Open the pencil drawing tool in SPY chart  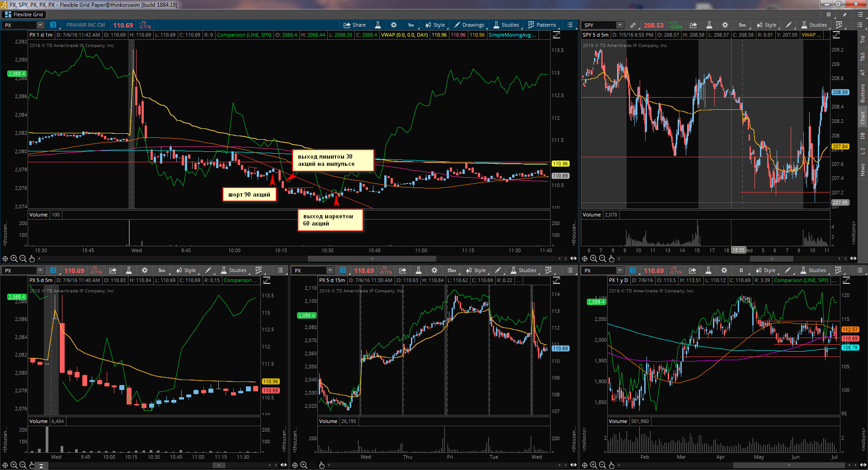(788, 25)
